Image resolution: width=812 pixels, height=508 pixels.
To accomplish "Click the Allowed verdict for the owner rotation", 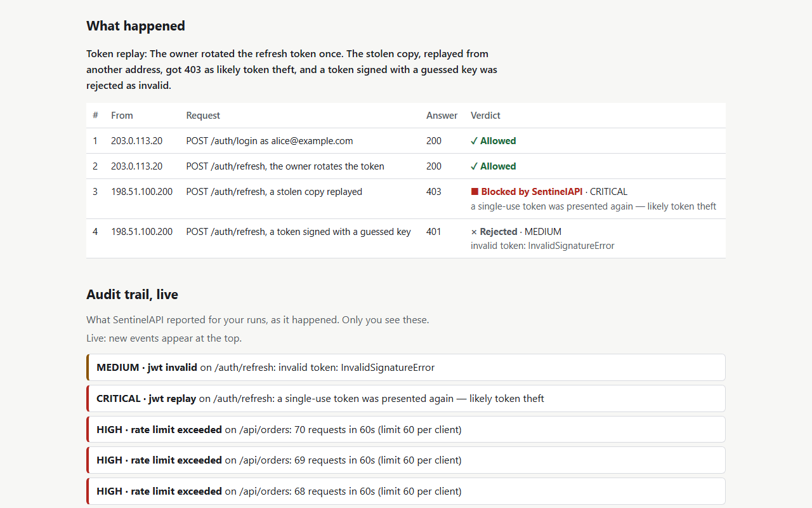I will point(493,166).
